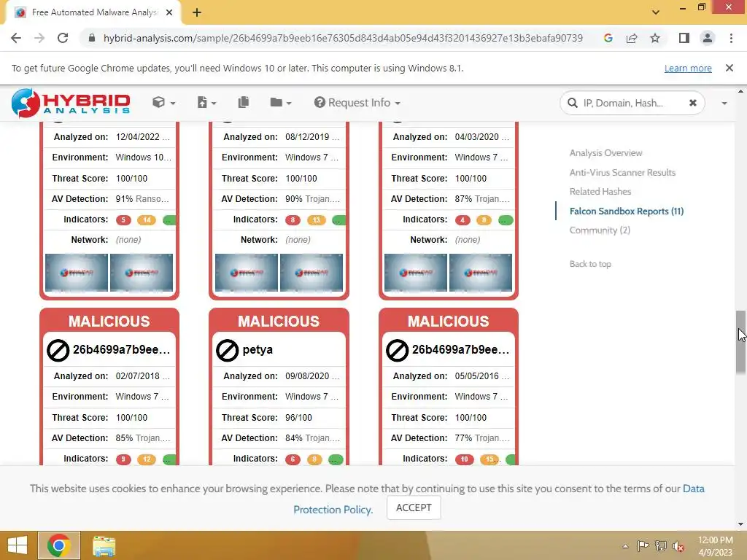The image size is (747, 560).
Task: Click the page vertical scrollbar thumb
Action: [740, 342]
